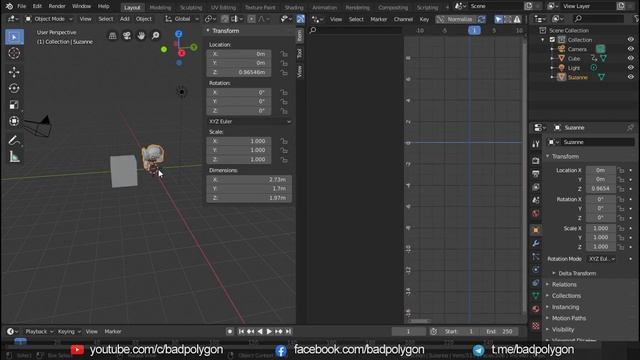Open the Output properties tab icon
The image size is (640, 360).
[x=536, y=174]
